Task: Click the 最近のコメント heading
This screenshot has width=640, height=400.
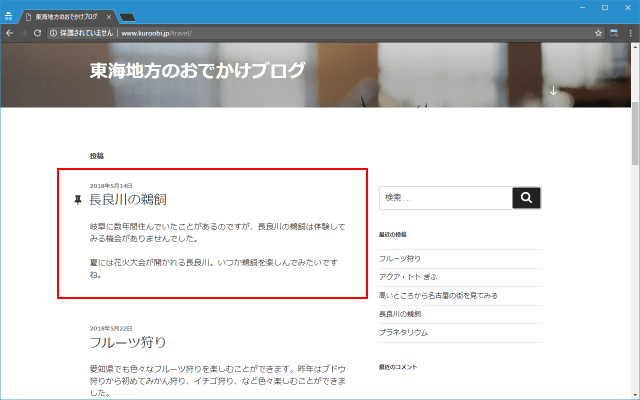Action: click(398, 367)
